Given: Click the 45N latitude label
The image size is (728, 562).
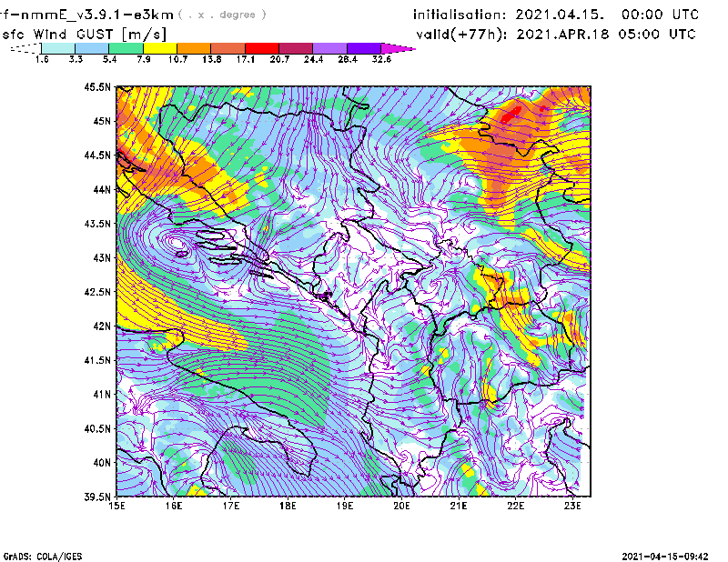Looking at the screenshot, I should tap(102, 121).
